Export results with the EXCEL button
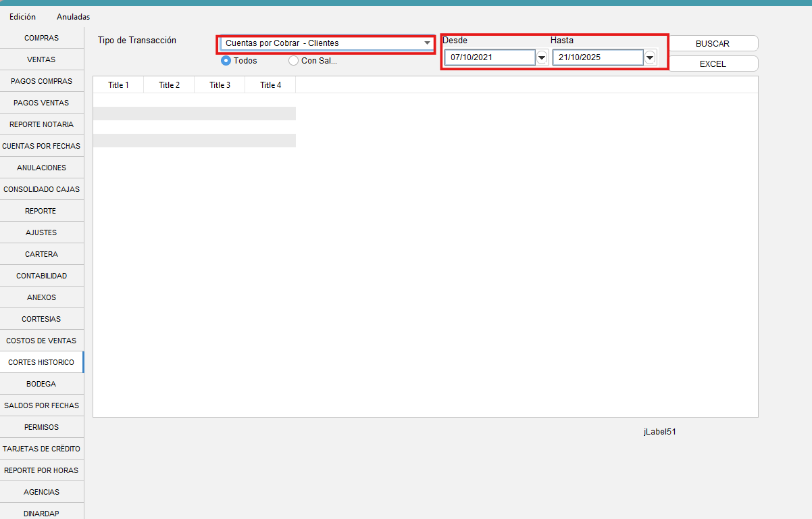The width and height of the screenshot is (812, 519). click(x=713, y=64)
